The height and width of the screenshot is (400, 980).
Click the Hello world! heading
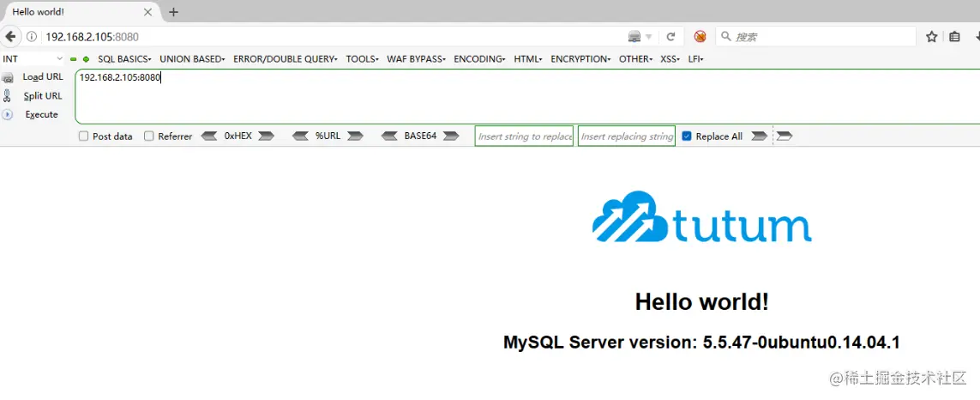(x=702, y=302)
